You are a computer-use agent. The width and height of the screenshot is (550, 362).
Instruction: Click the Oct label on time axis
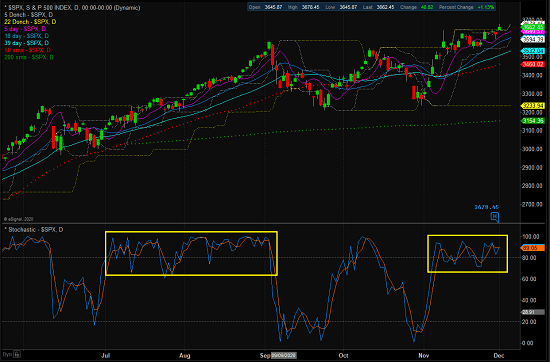coord(343,355)
